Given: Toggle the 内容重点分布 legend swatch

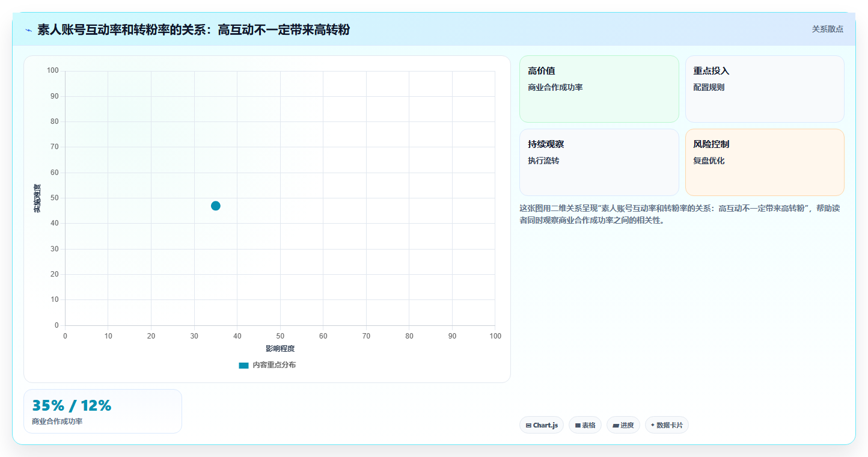Looking at the screenshot, I should click(x=243, y=365).
